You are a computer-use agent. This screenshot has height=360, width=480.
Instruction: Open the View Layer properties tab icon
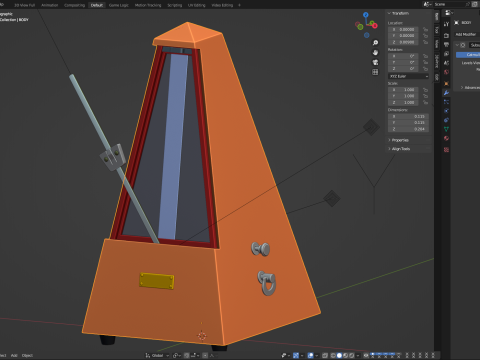[446, 54]
